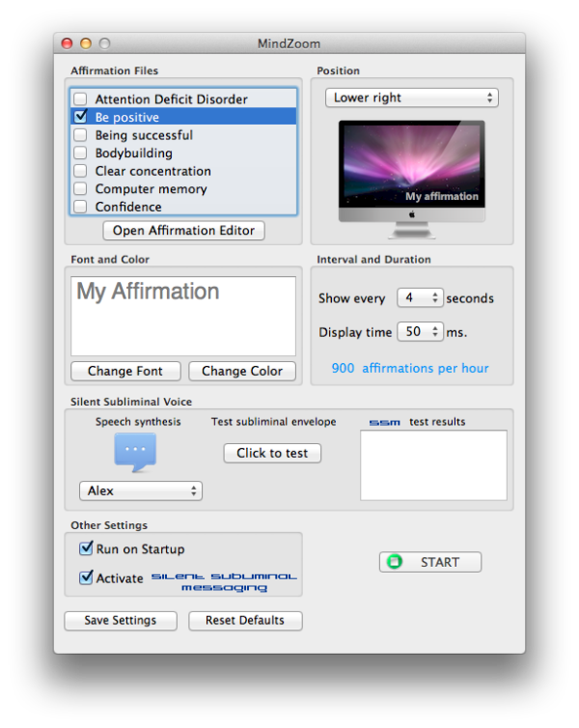Click the speech synthesis bubble icon
Screen dimensions: 579x728
[x=135, y=451]
